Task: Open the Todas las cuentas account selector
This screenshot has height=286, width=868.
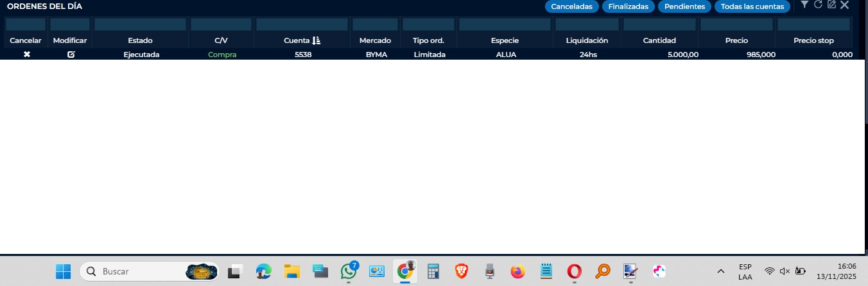Action: click(x=752, y=6)
